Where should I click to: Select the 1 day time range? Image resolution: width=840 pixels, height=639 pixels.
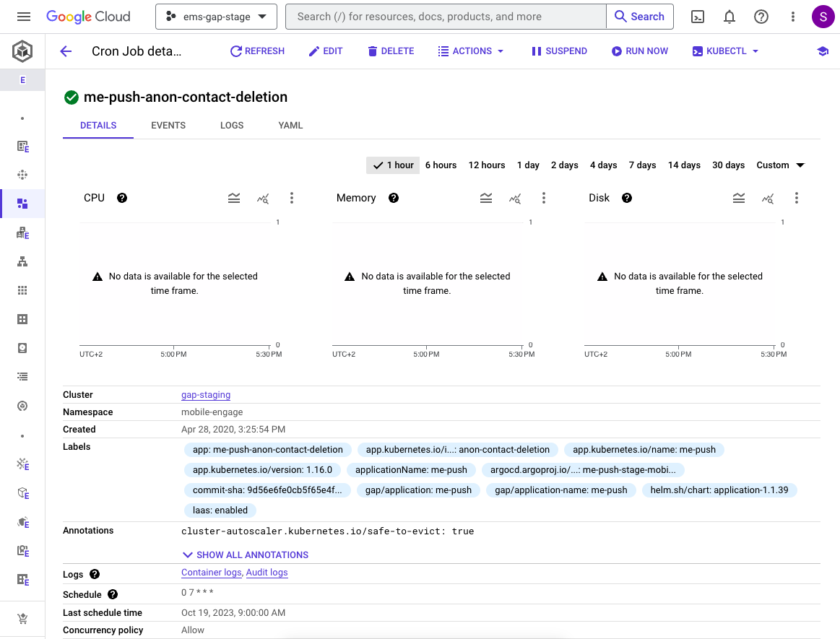click(528, 165)
